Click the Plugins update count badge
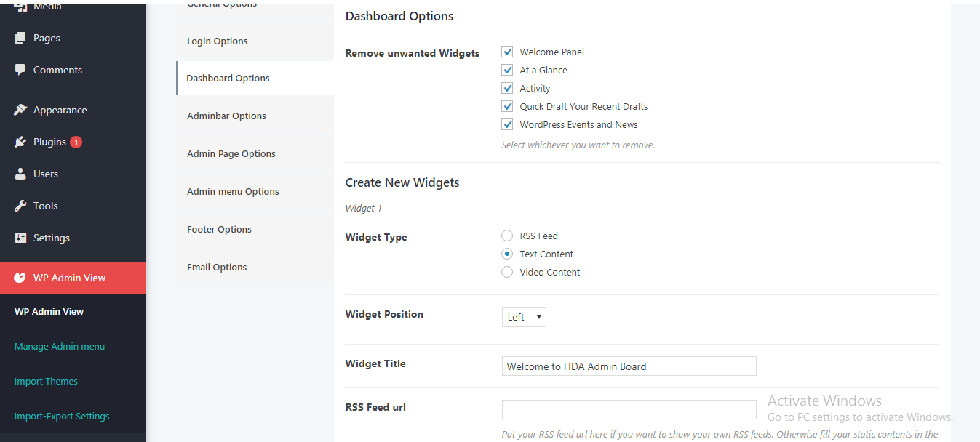 tap(76, 142)
